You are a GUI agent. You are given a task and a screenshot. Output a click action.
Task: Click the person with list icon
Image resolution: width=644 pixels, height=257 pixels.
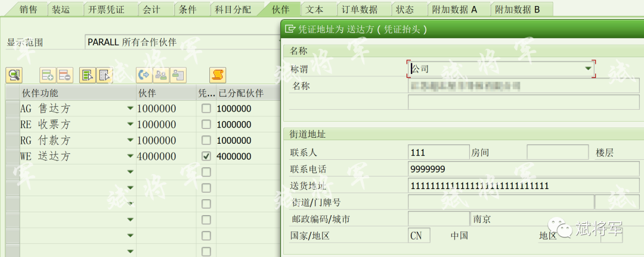click(x=178, y=75)
